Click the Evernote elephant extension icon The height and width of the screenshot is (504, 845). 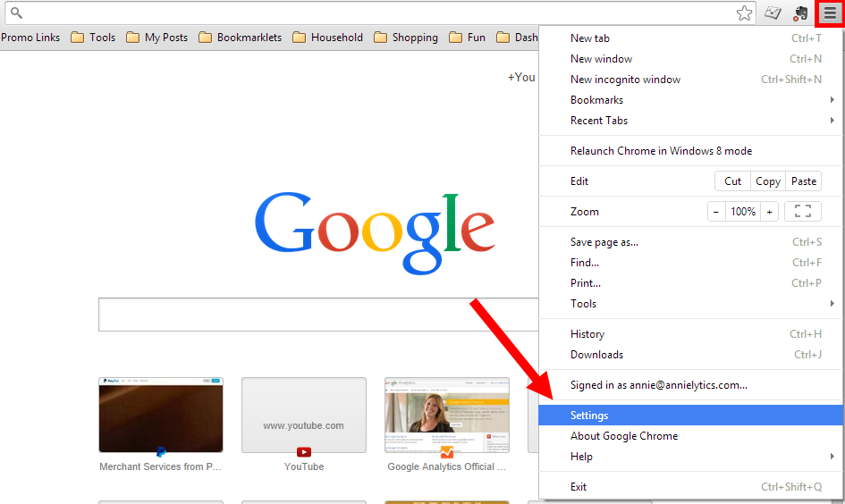point(800,13)
